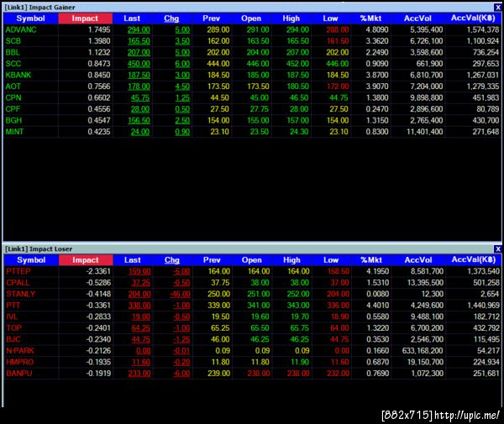The height and width of the screenshot is (424, 504).
Task: Sort Impact Loser by %Mkt column
Action: pyautogui.click(x=371, y=260)
